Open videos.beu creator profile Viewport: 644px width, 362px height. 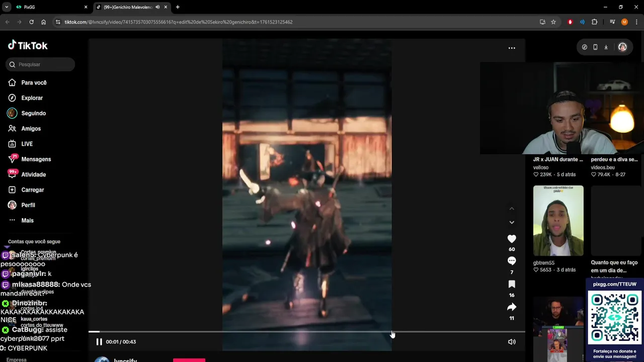click(x=603, y=167)
